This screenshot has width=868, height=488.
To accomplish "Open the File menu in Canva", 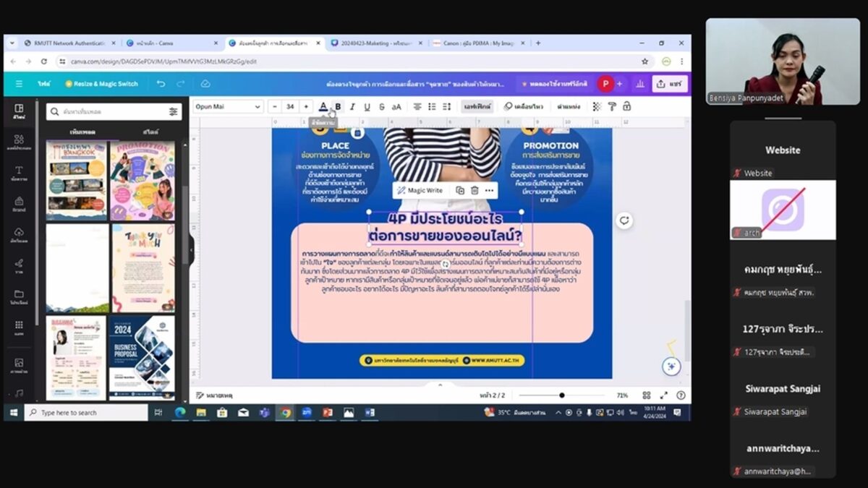I will click(44, 84).
